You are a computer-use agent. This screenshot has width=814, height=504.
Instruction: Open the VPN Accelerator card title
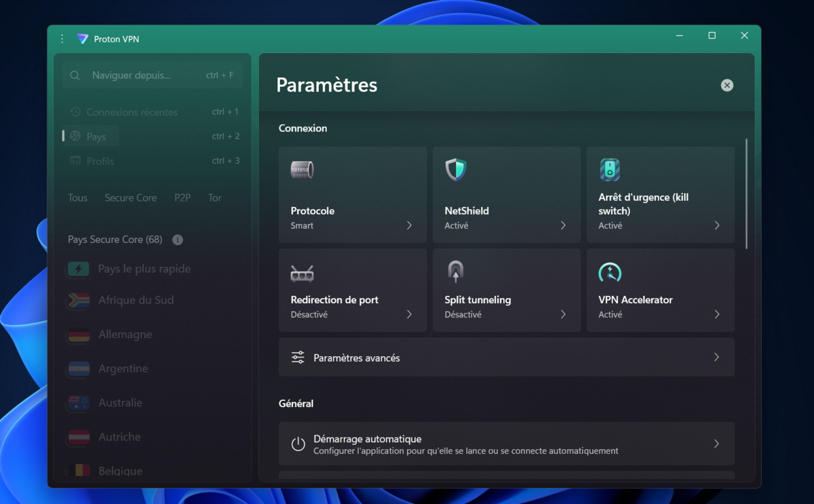point(636,300)
